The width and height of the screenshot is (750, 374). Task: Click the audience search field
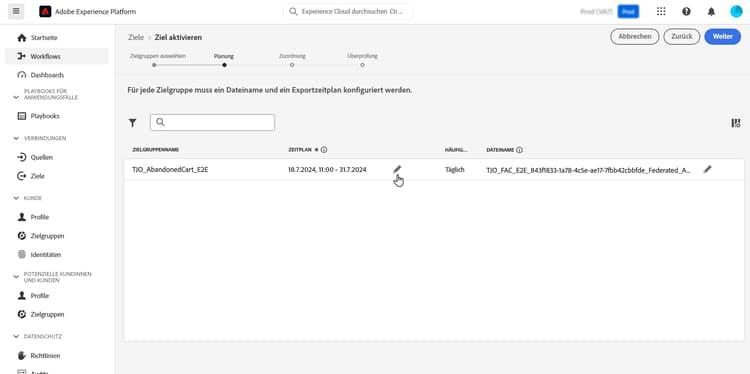212,122
